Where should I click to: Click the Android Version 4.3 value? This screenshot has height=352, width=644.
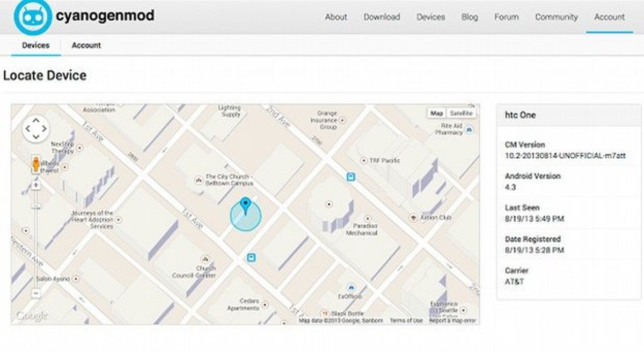click(x=509, y=187)
